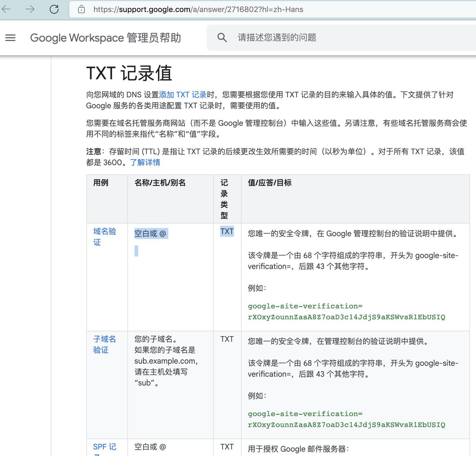Image resolution: width=476 pixels, height=456 pixels.
Task: Open the 添加 TXT 记录 link
Action: coord(183,95)
